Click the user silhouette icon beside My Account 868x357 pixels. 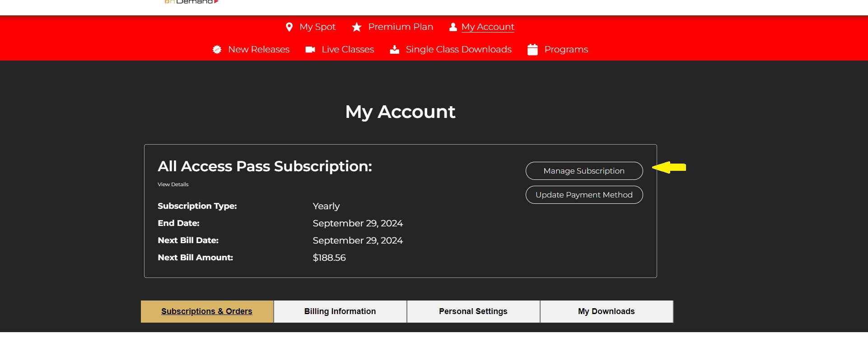[453, 27]
